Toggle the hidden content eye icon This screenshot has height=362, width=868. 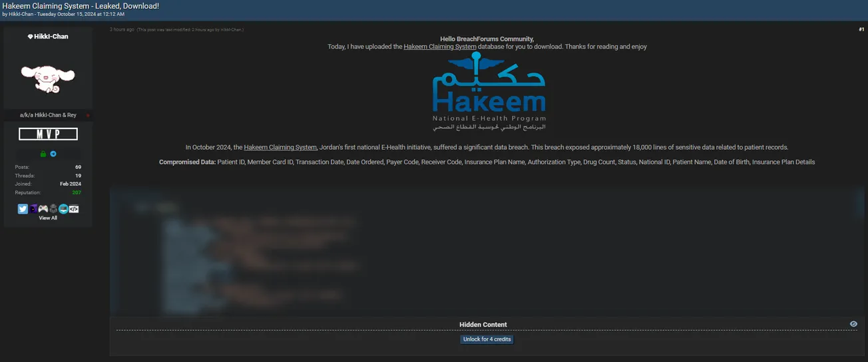853,324
